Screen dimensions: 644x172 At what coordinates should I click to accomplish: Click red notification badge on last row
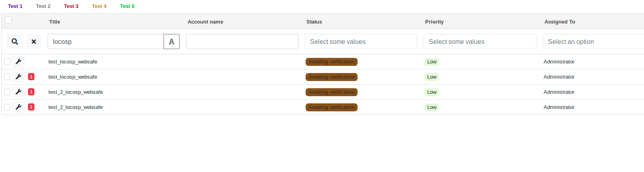(x=31, y=107)
